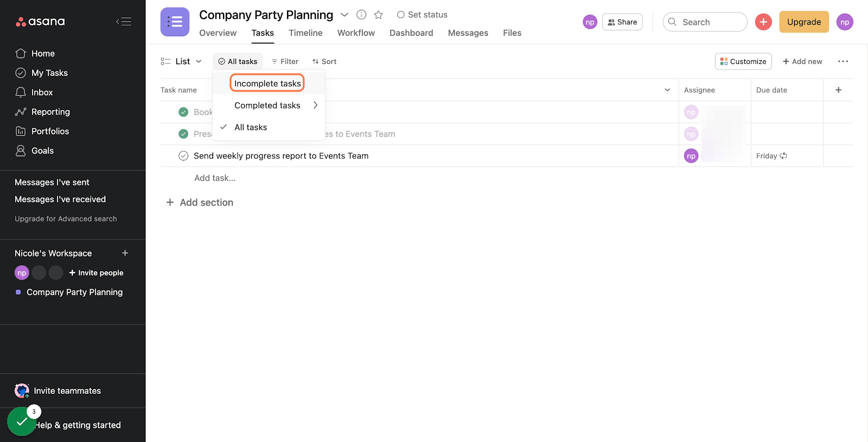Add to Nicole's Workspace with plus icon
This screenshot has width=868, height=442.
(x=125, y=253)
